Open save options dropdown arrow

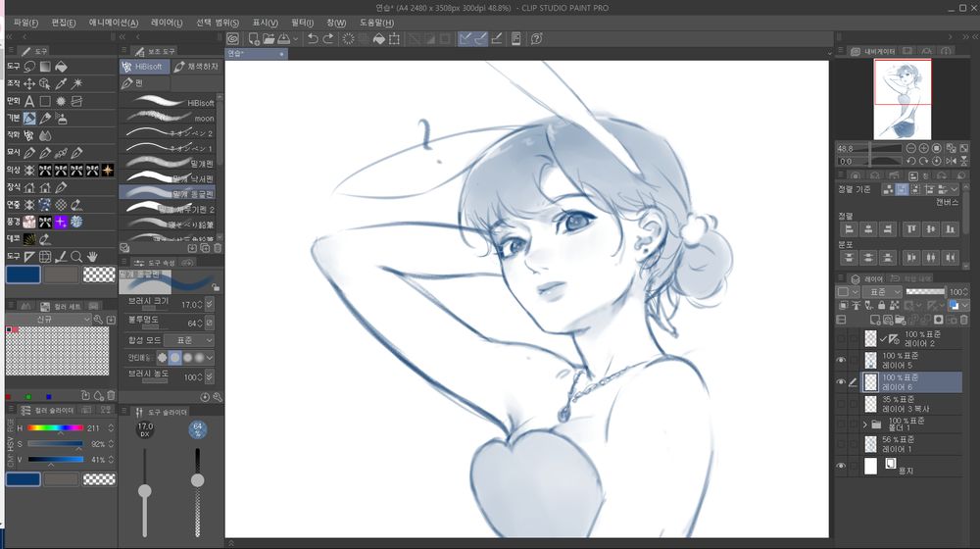point(295,39)
